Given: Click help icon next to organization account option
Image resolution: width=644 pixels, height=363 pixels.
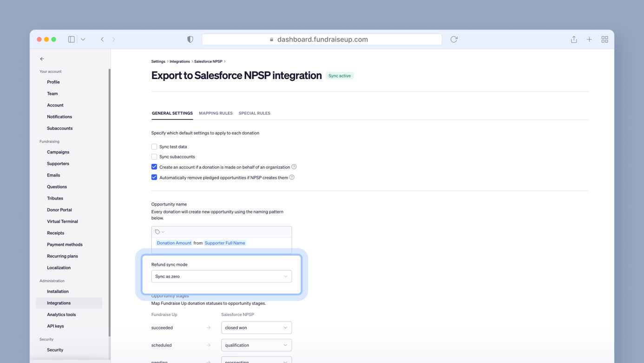Looking at the screenshot, I should coord(294,167).
